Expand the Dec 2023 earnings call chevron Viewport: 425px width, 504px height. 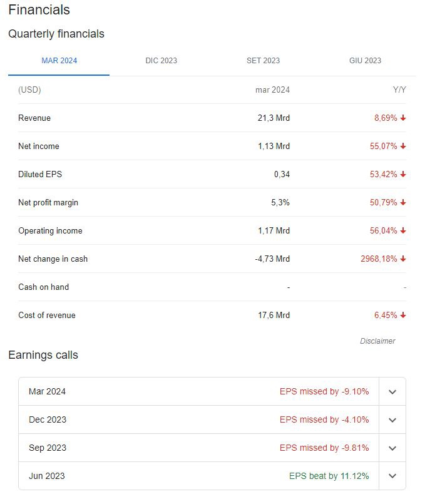click(392, 419)
